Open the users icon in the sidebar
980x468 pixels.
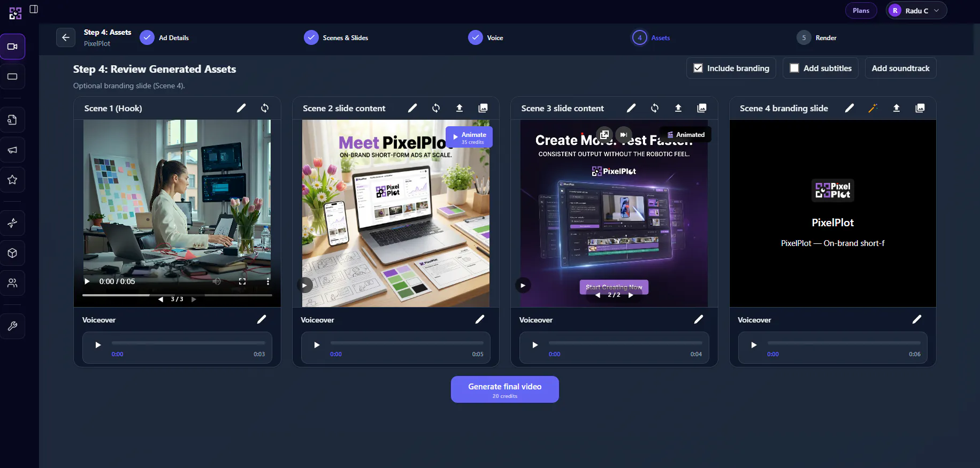[x=12, y=283]
